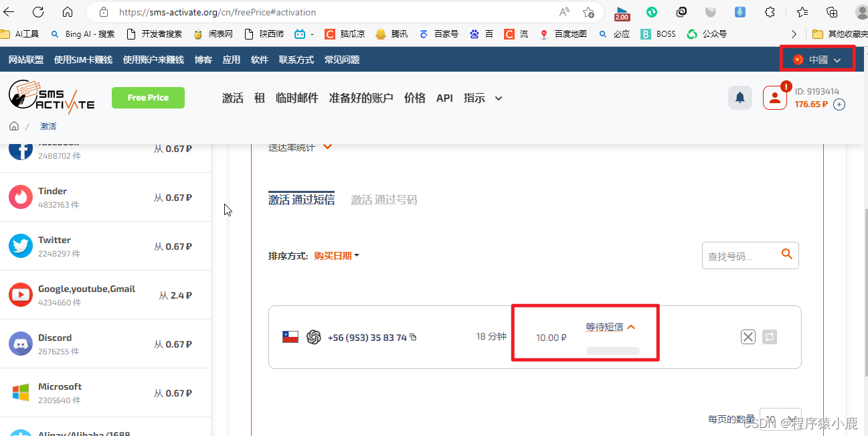Switch to 激活 通过短信 tab

(x=301, y=200)
